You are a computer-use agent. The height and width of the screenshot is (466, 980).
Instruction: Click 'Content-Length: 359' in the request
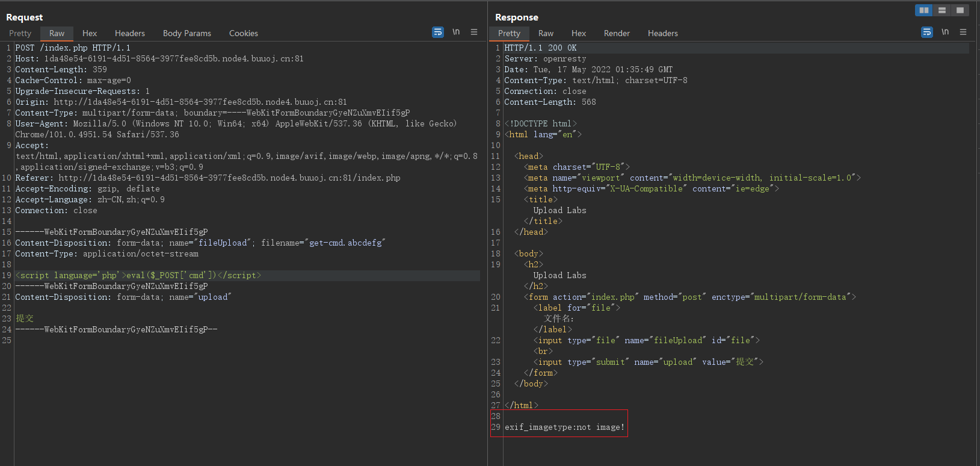(x=61, y=69)
